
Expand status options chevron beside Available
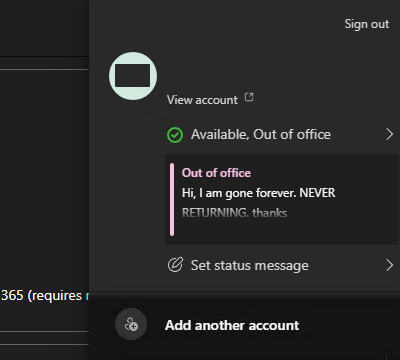[x=389, y=134]
